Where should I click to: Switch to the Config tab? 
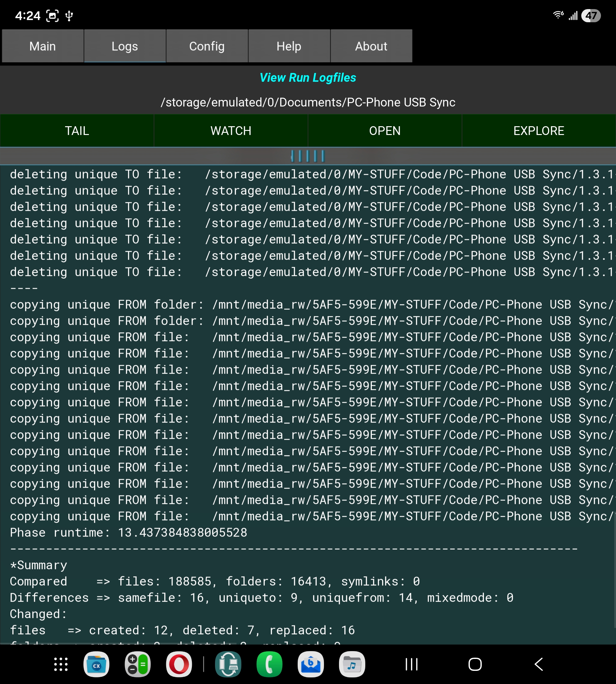(x=207, y=46)
